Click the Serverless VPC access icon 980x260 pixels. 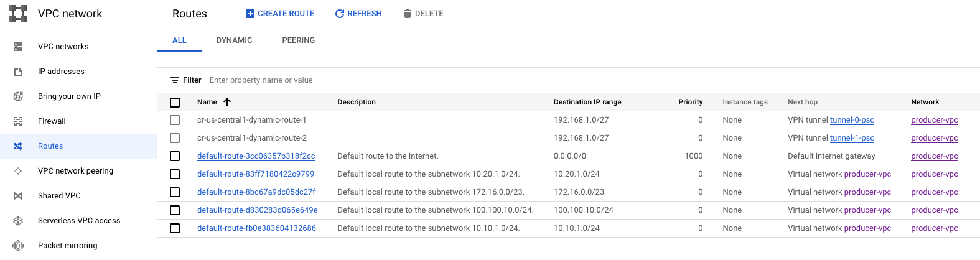point(18,221)
